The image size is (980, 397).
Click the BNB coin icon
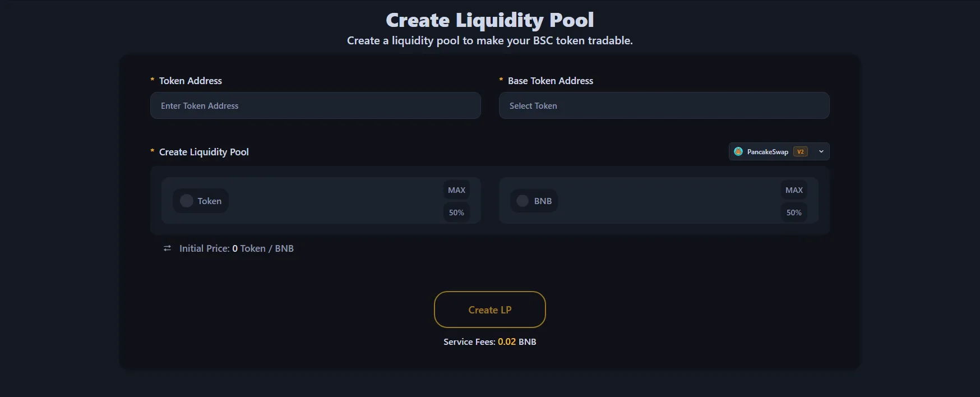point(521,200)
